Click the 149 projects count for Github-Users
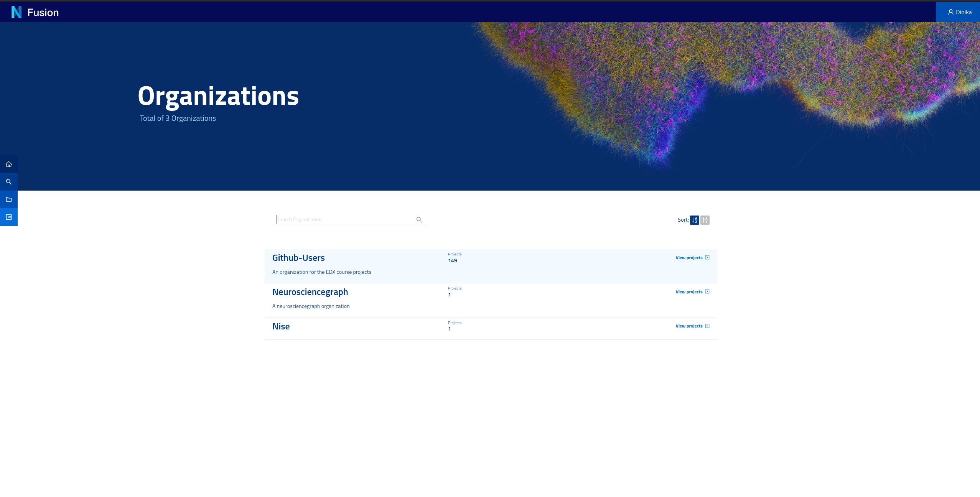Screen dimensions: 980x497 click(452, 260)
